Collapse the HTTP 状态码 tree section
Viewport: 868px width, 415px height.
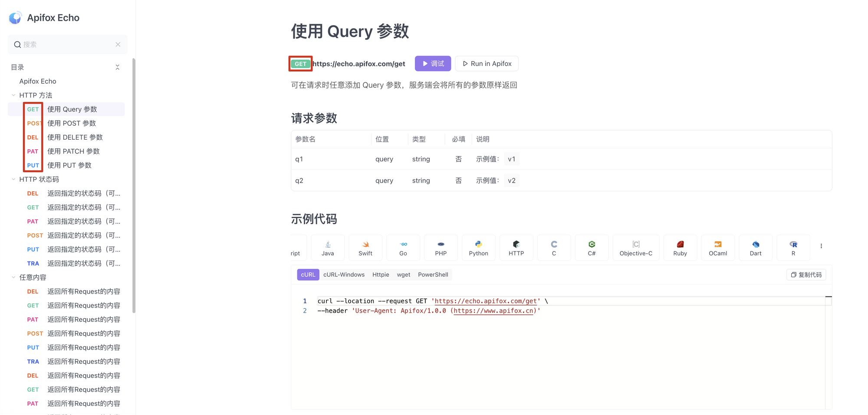click(13, 179)
